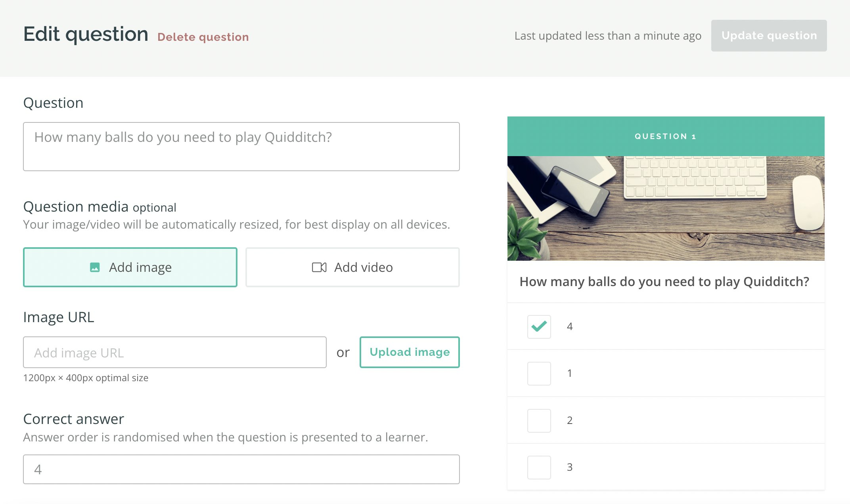Open the Delete question link

tap(203, 37)
